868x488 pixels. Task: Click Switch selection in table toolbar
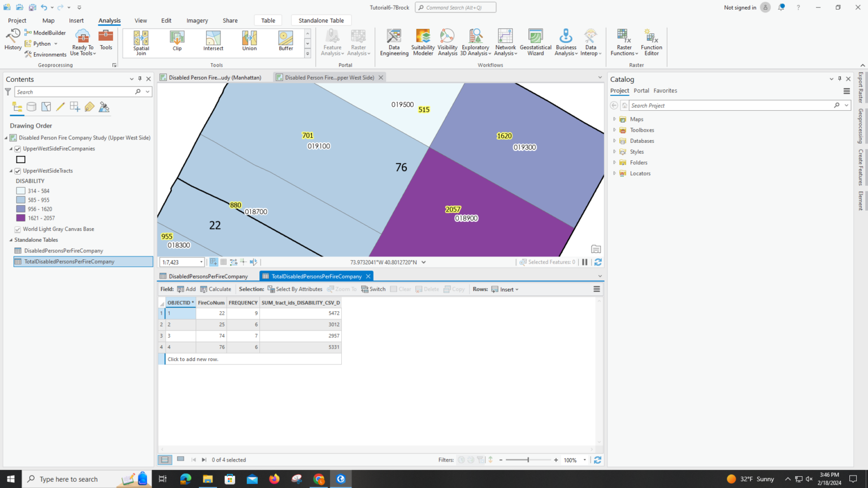coord(373,289)
